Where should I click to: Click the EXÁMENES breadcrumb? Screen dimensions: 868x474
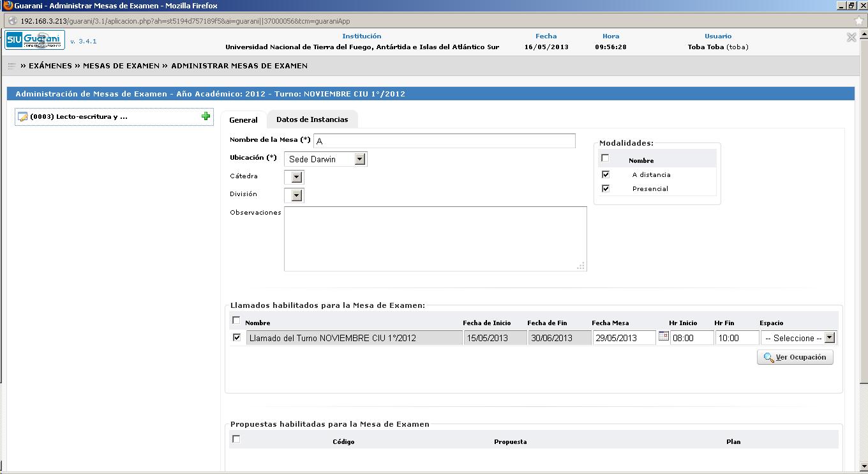pos(49,66)
